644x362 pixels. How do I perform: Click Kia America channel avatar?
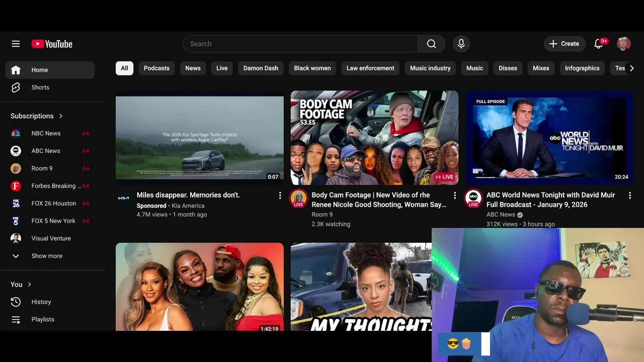(123, 198)
